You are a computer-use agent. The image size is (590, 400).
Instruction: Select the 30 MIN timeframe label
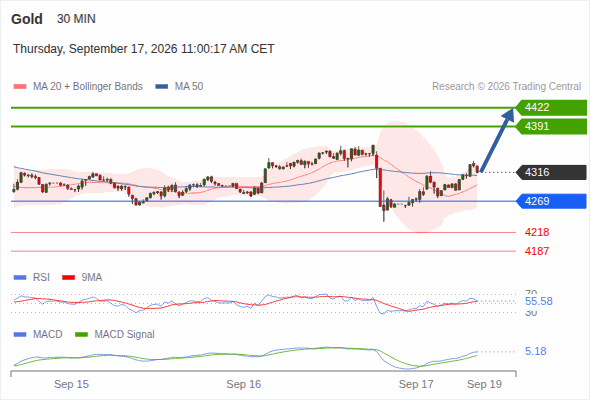pos(76,19)
